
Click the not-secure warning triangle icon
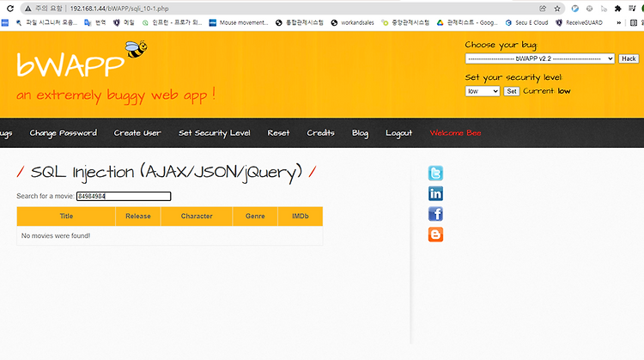[28, 9]
